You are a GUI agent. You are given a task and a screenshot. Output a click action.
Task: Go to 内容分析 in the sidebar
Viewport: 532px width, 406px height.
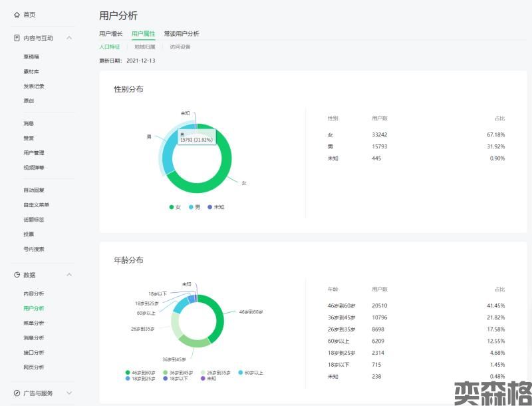[x=33, y=294]
